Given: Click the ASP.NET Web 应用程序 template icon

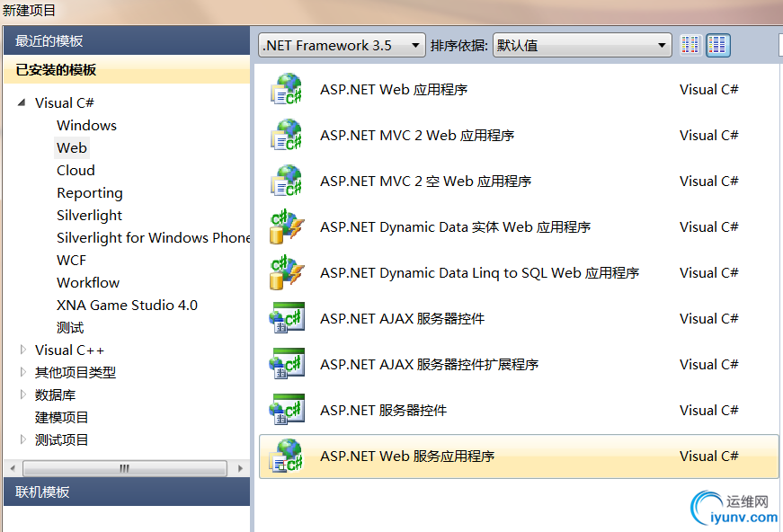Looking at the screenshot, I should point(287,89).
